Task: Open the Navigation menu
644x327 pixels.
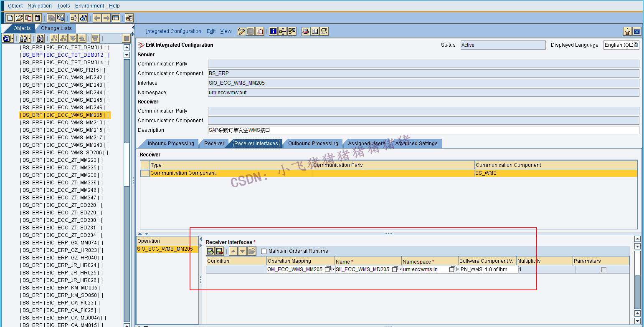Action: pos(40,6)
